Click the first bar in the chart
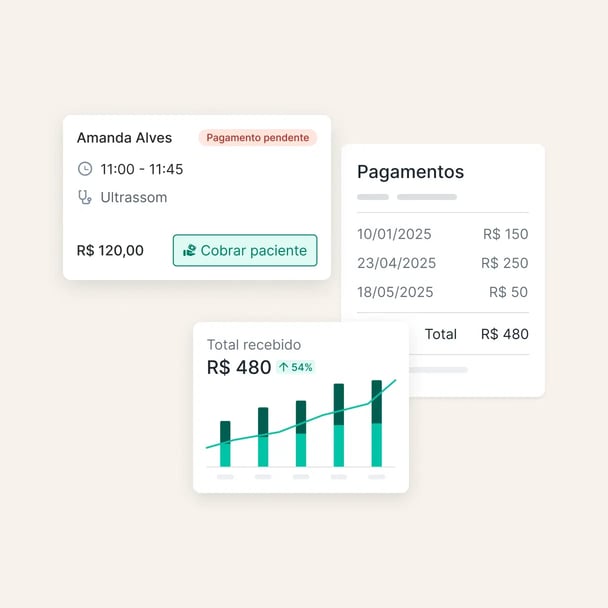The height and width of the screenshot is (608, 608). coord(225,444)
